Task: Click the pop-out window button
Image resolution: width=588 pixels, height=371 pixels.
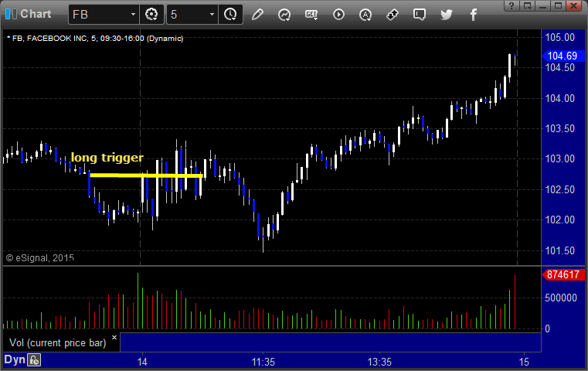Action: 527,5
